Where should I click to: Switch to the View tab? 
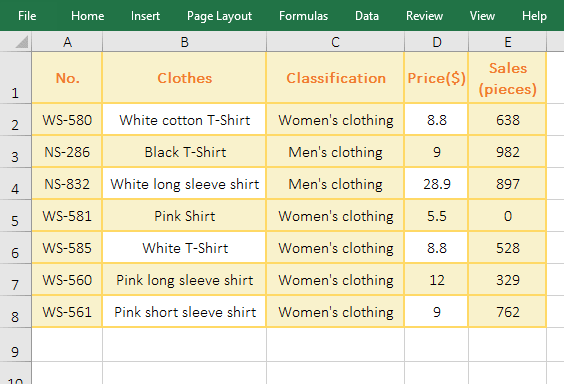coord(482,16)
